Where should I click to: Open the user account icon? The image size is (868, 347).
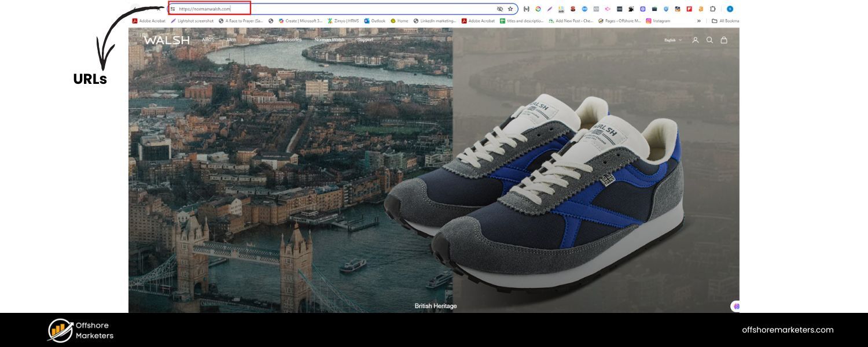pos(696,40)
